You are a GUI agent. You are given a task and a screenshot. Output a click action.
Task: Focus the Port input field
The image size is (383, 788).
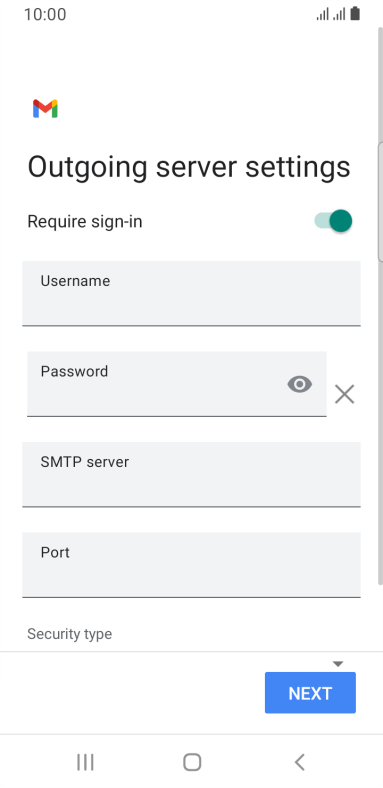click(191, 564)
